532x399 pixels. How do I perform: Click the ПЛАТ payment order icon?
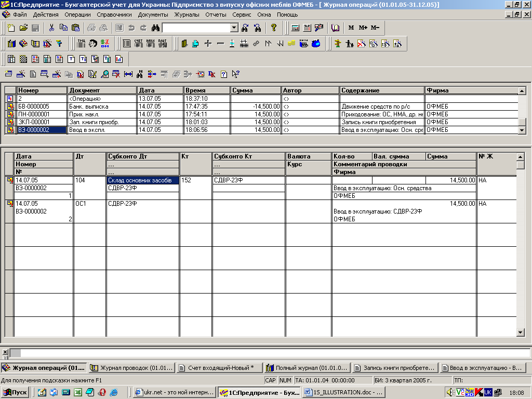tap(163, 44)
